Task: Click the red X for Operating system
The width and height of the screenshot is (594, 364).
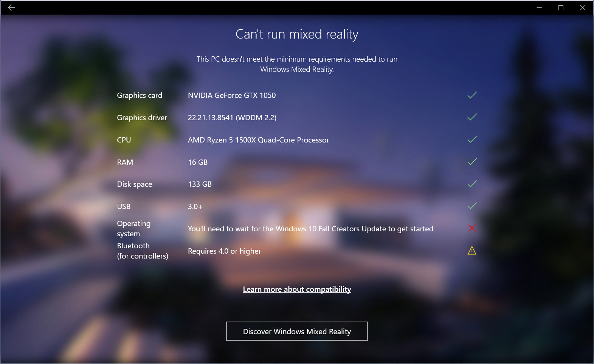Action: pyautogui.click(x=472, y=228)
